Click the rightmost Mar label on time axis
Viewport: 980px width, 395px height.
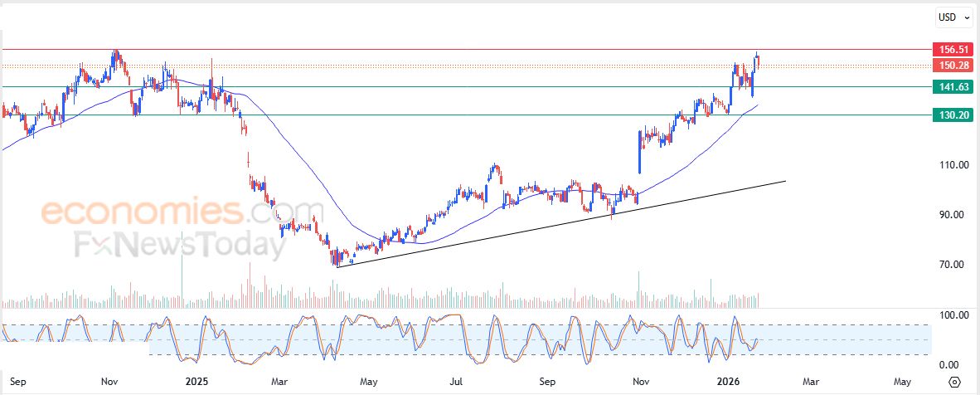click(809, 381)
